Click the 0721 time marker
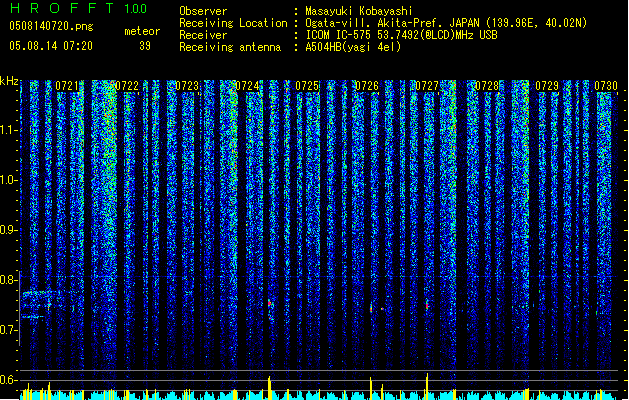Screen dimensions: 629x400 (67, 86)
